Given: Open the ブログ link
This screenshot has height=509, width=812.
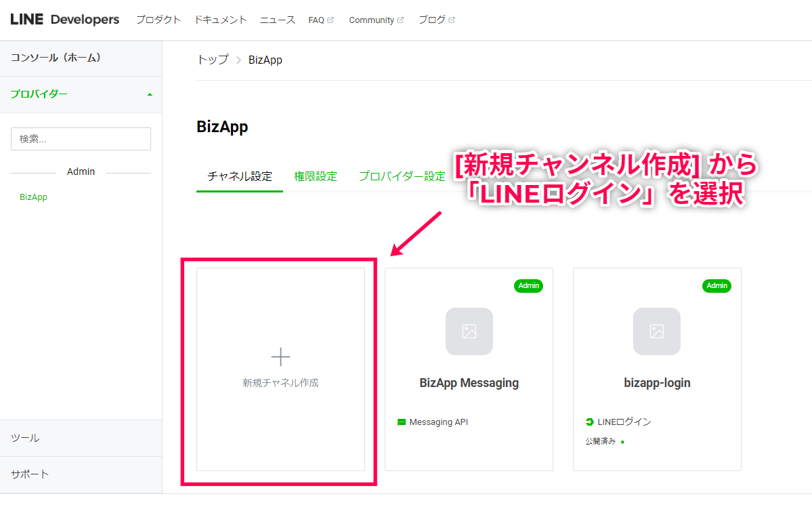Looking at the screenshot, I should tap(432, 20).
